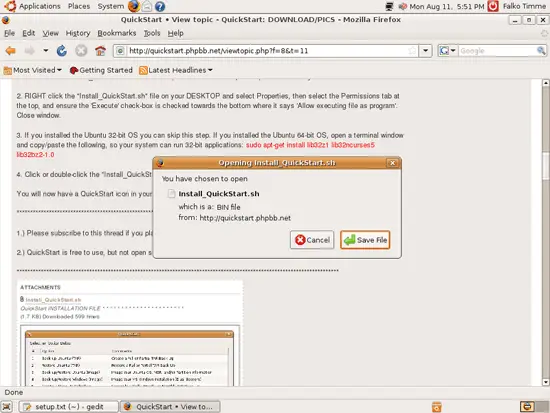
Task: Reload the current page
Action: tap(62, 51)
